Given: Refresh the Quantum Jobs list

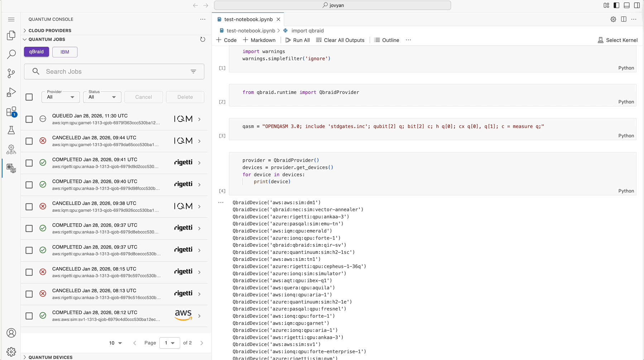Looking at the screenshot, I should [x=203, y=39].
